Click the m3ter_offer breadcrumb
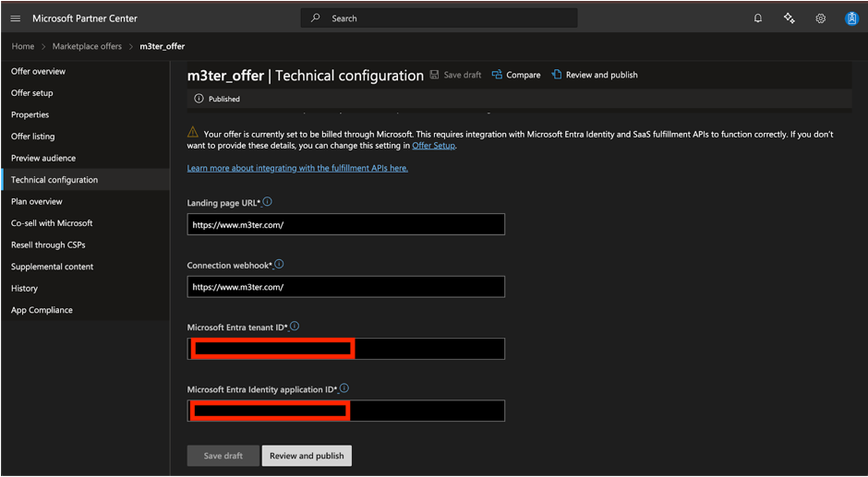868x477 pixels. (163, 46)
